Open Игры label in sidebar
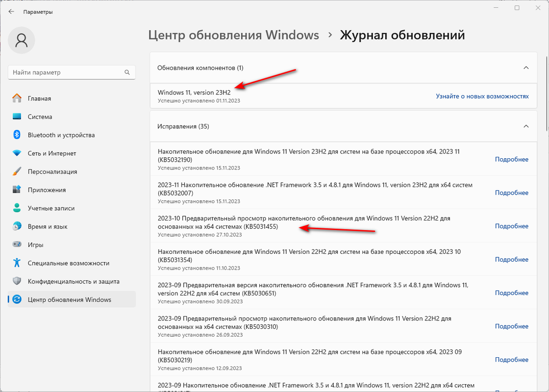 coord(36,245)
